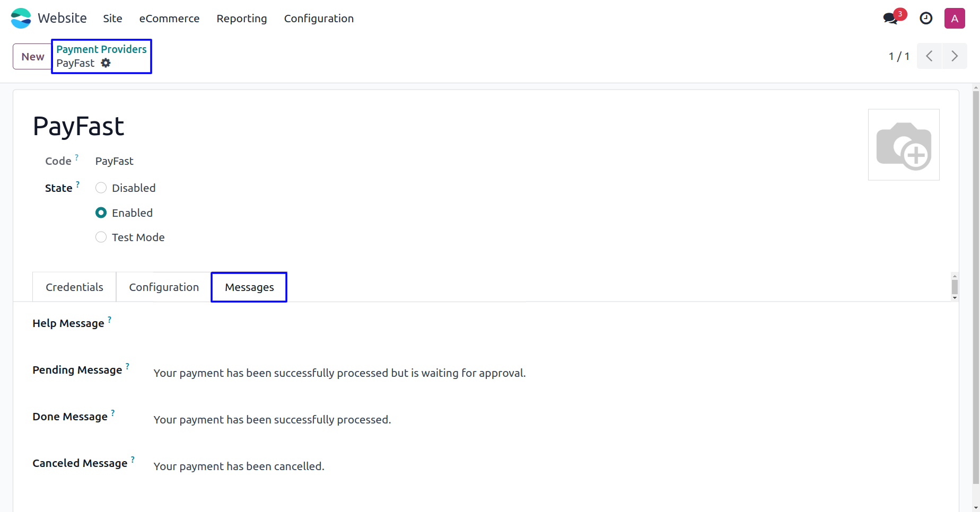Go to next record arrow

(x=955, y=56)
